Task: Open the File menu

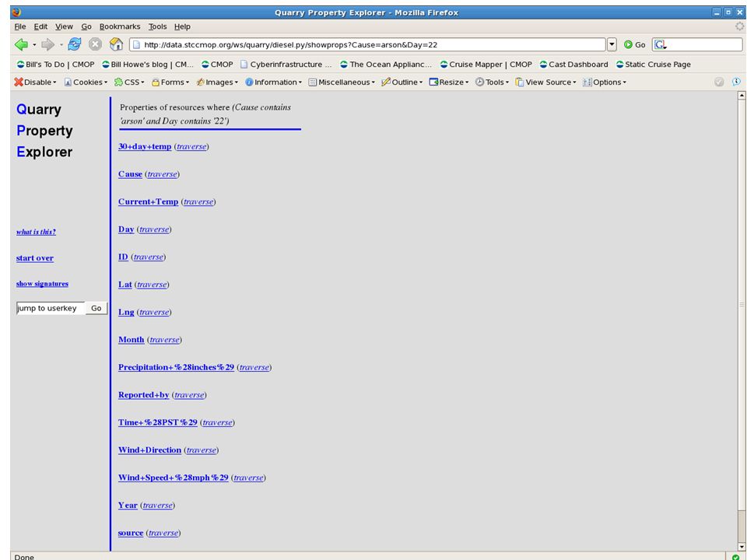Action: pyautogui.click(x=20, y=26)
